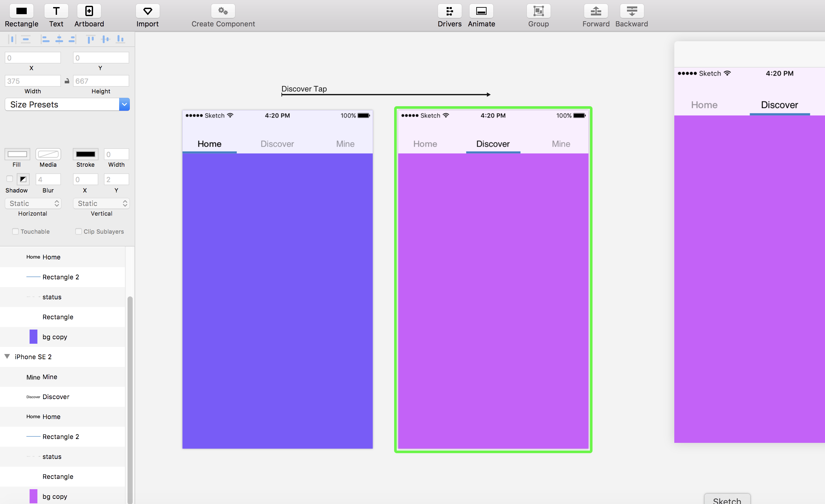Click Home tab in preview window
Image resolution: width=825 pixels, height=504 pixels.
coord(704,105)
